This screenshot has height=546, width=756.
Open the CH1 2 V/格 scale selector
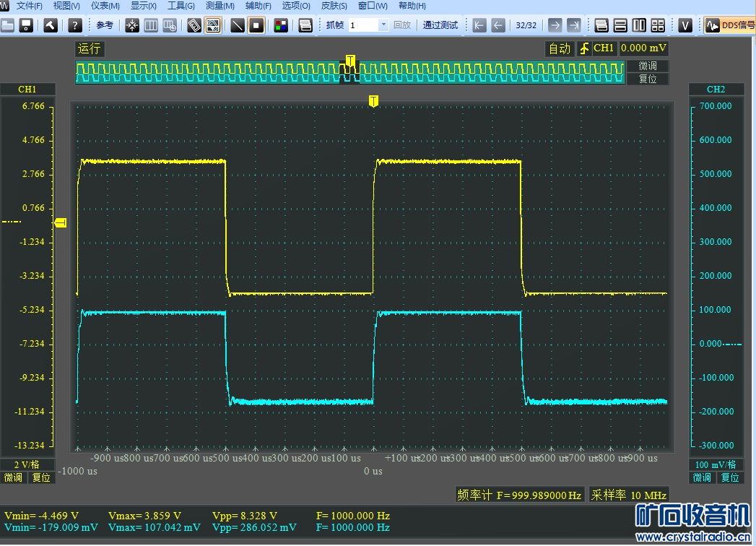27,464
